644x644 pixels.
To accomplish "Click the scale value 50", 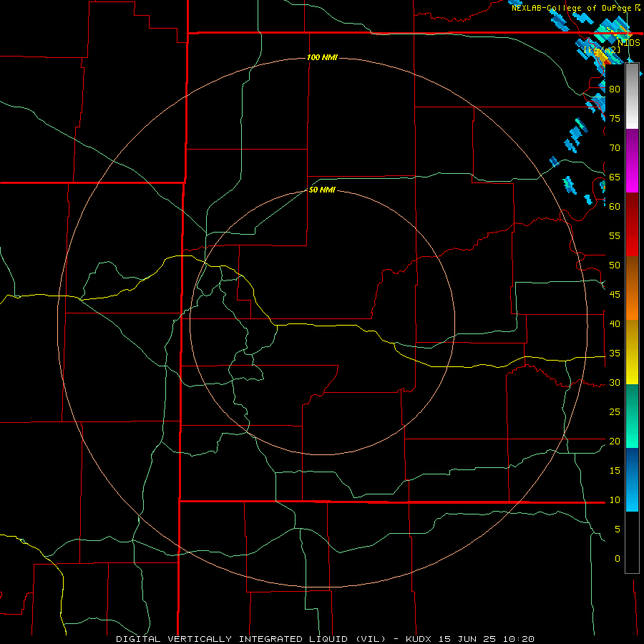I will (x=615, y=265).
